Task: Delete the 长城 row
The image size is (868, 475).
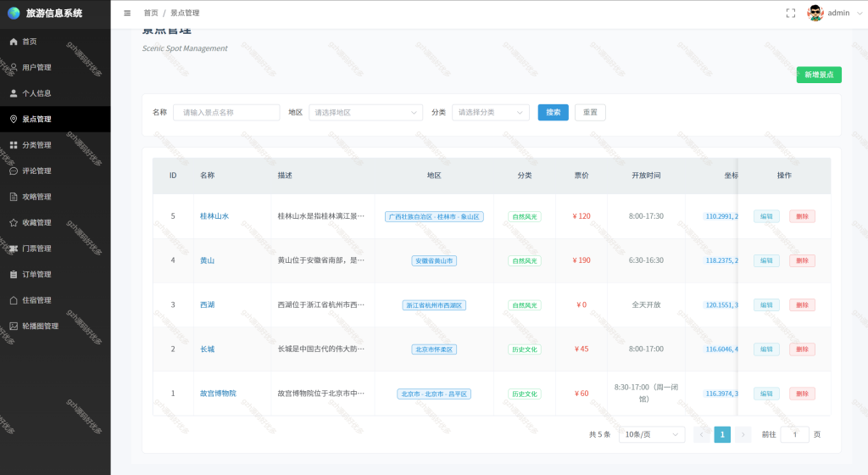Action: tap(802, 349)
